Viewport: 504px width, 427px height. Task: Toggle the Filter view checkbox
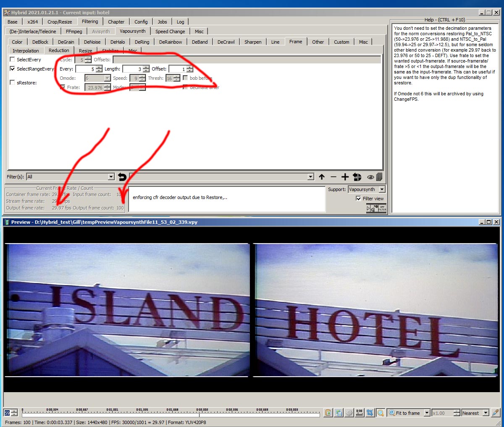click(358, 199)
